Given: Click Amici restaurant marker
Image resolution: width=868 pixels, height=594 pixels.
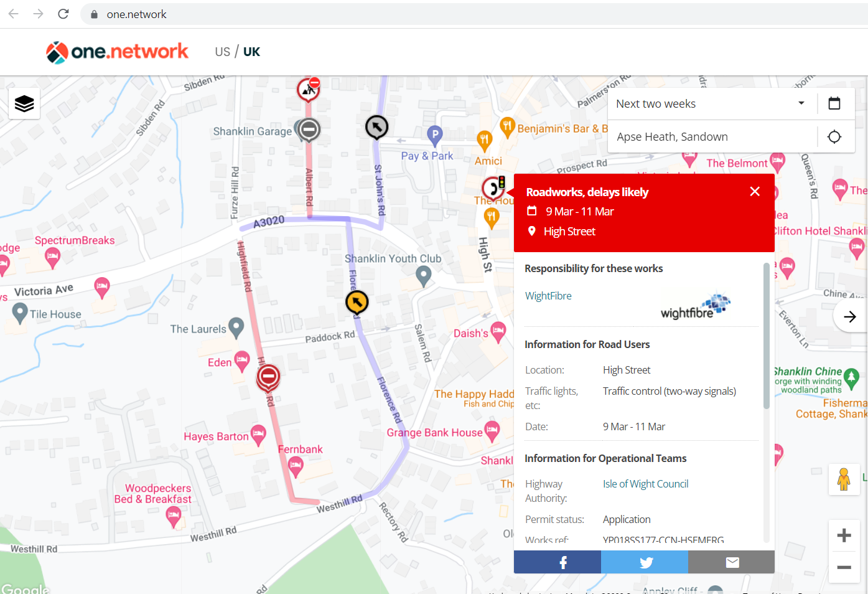Looking at the screenshot, I should (484, 141).
